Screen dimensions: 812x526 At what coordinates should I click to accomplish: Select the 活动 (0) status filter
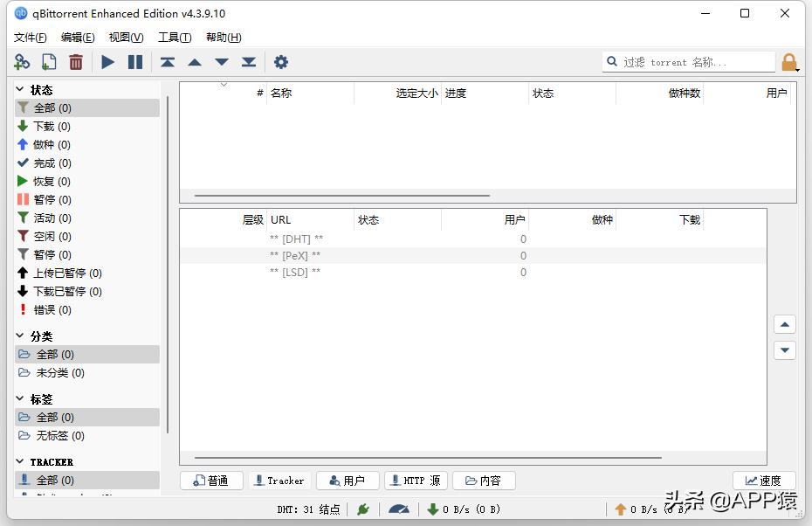87,218
